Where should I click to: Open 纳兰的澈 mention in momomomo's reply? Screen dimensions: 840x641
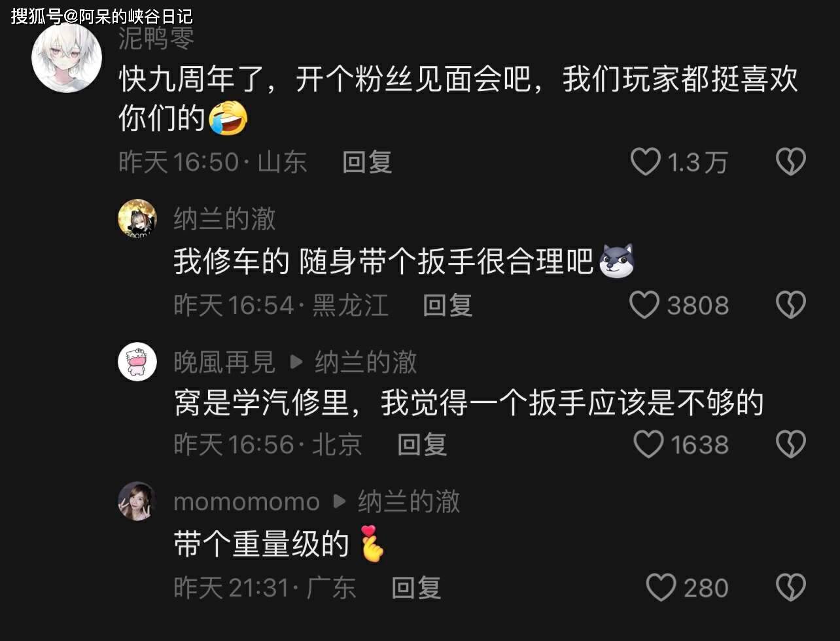coord(409,502)
